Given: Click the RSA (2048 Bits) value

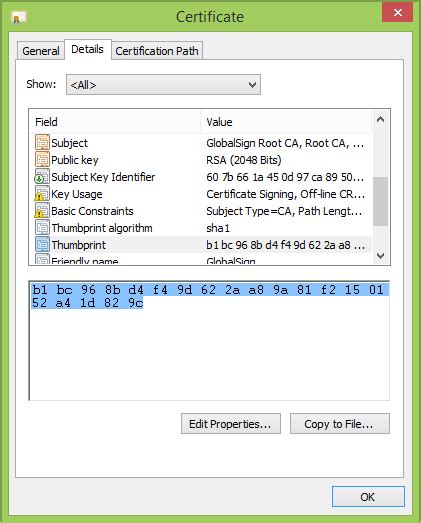Looking at the screenshot, I should (244, 160).
